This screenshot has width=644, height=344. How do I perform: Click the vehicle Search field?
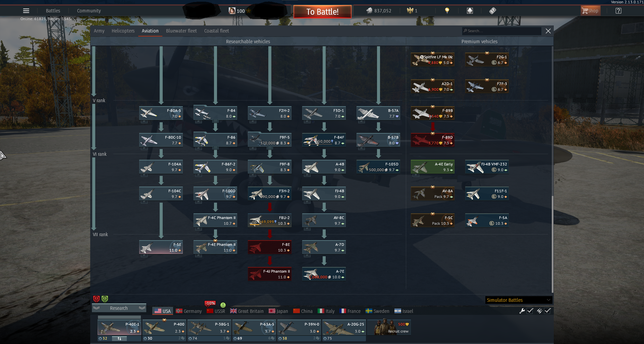[x=502, y=31]
